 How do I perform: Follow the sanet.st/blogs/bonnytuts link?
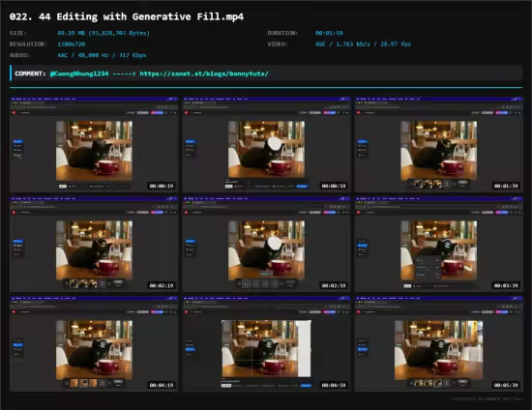coord(204,73)
